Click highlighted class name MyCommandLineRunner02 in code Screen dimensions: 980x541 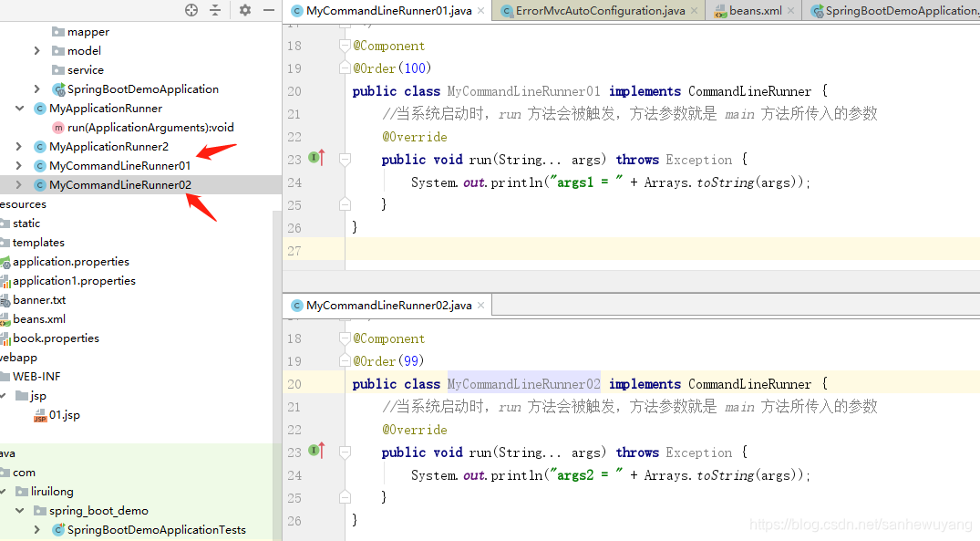pos(524,384)
